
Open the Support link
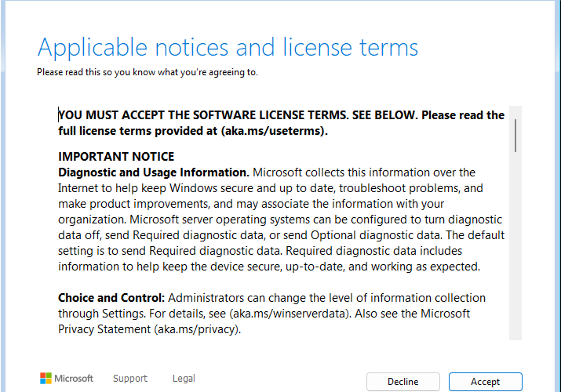point(130,379)
